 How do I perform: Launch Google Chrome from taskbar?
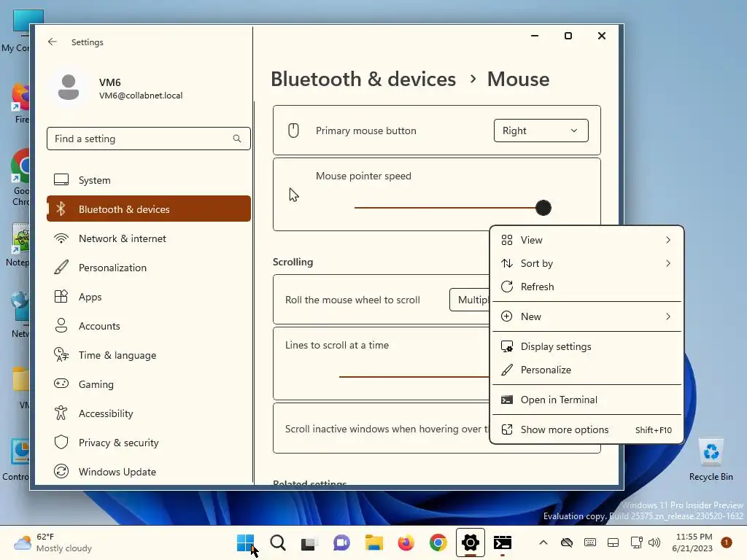438,542
